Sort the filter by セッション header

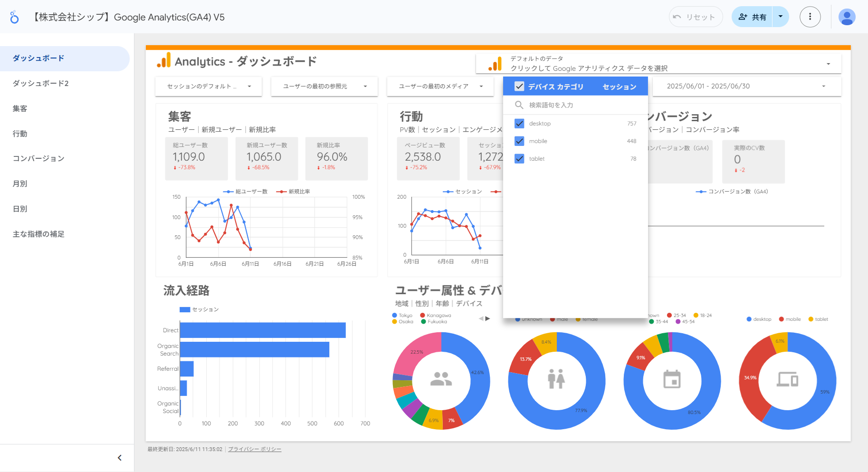click(x=620, y=87)
